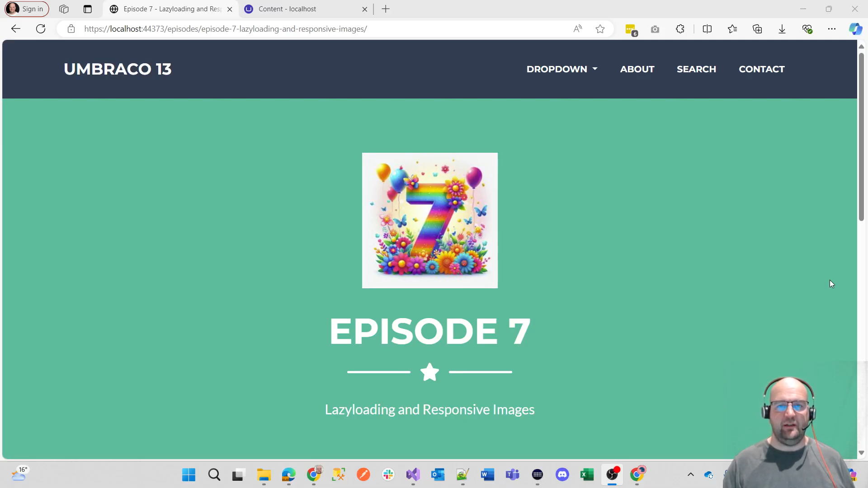Launch OBS Studio from the taskbar
Viewport: 868px width, 488px height.
pos(613,475)
